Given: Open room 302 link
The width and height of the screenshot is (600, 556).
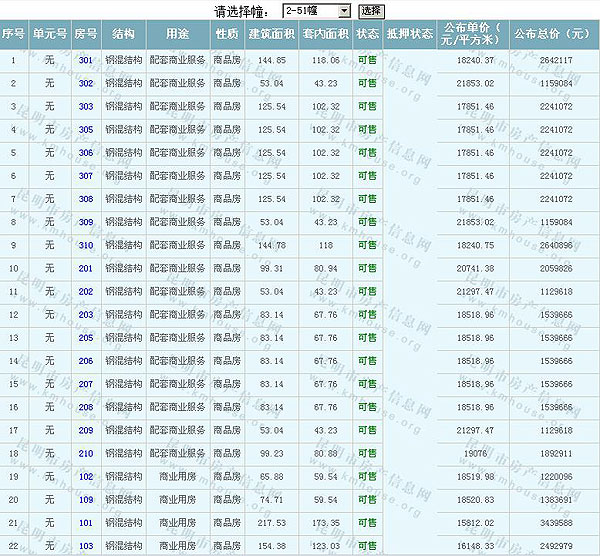Looking at the screenshot, I should (x=86, y=84).
